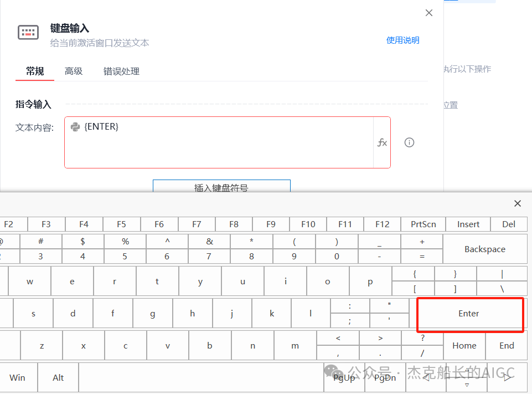Close the virtual keyboard panel
The image size is (532, 394).
coord(518,203)
